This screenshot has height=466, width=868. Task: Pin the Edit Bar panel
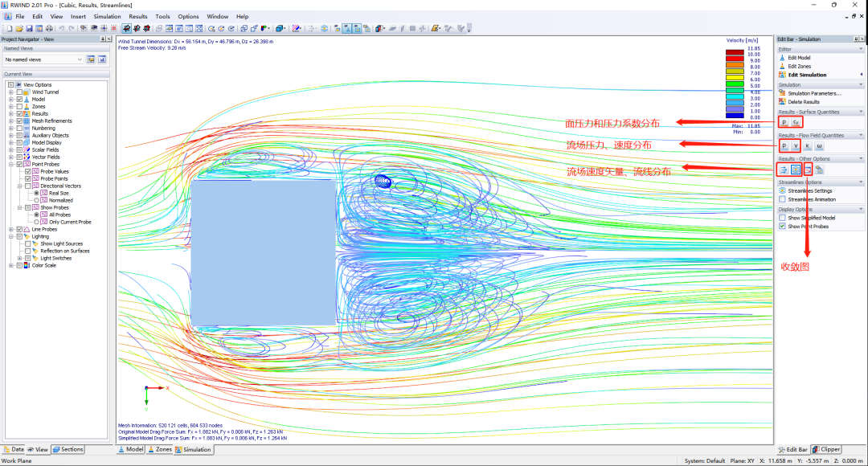pos(856,39)
